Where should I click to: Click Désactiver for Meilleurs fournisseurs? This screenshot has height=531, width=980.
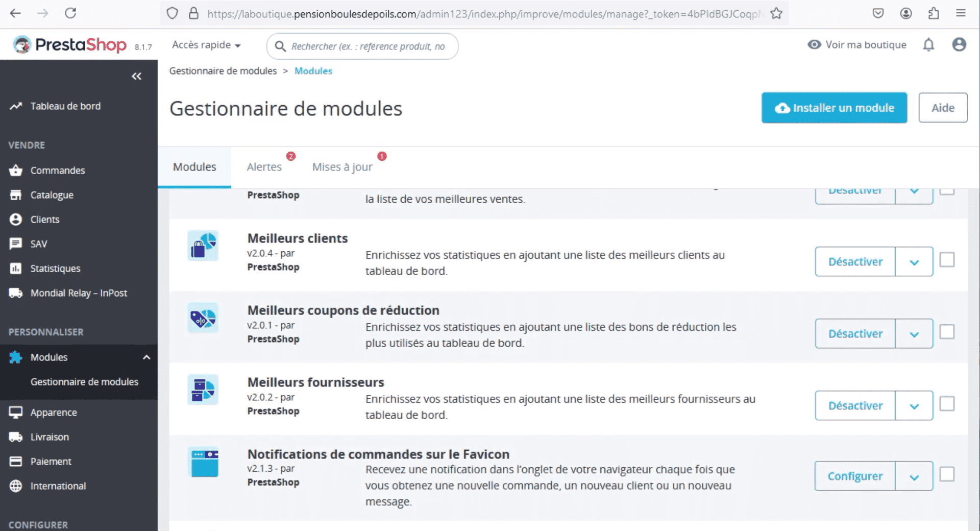(855, 406)
